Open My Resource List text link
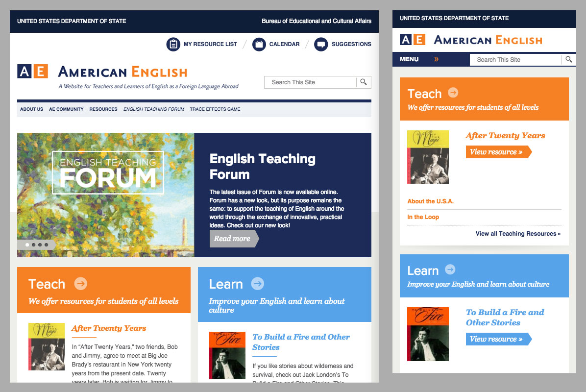Screen dimensions: 586x392 [210, 44]
